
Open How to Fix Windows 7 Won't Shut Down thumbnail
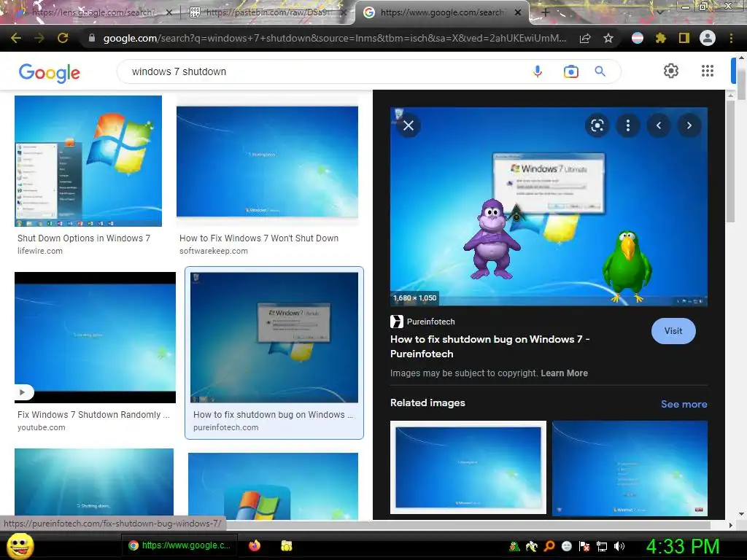pyautogui.click(x=267, y=162)
